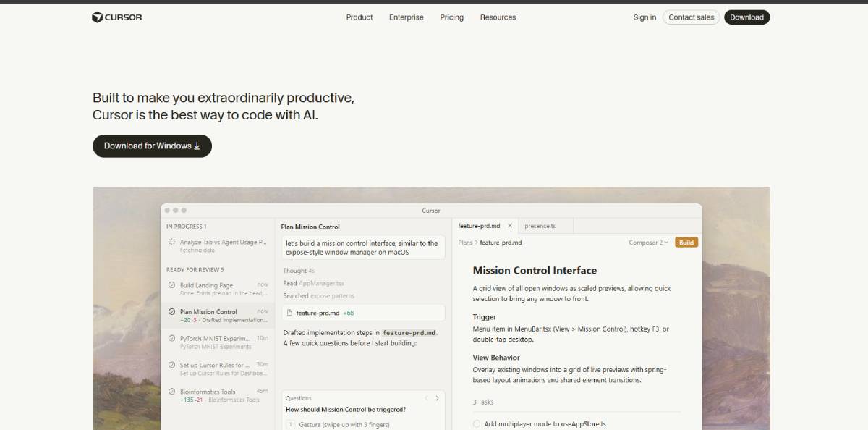Click the Sign in link
The width and height of the screenshot is (868, 430).
(x=644, y=17)
